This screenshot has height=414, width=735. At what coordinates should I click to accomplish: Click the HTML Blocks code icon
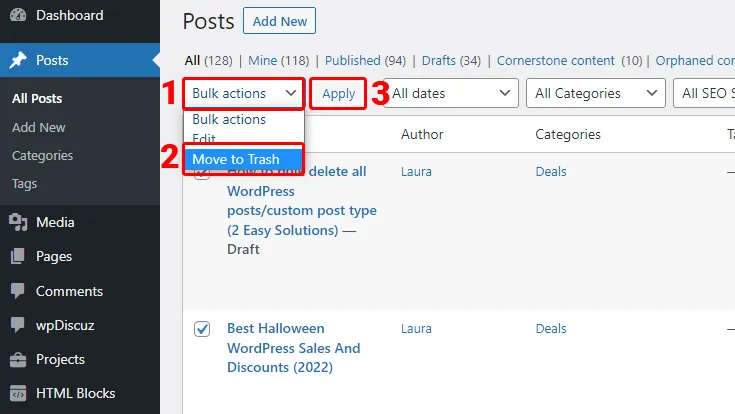pos(18,393)
